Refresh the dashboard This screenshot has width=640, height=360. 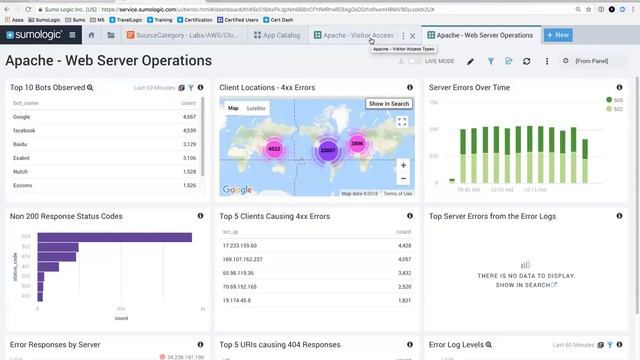tap(527, 61)
